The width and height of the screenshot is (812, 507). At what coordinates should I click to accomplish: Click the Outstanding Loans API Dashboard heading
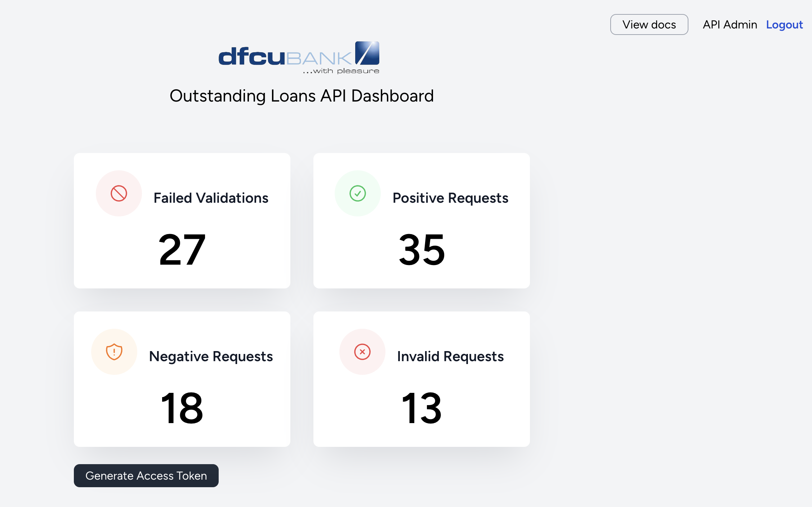(x=302, y=96)
